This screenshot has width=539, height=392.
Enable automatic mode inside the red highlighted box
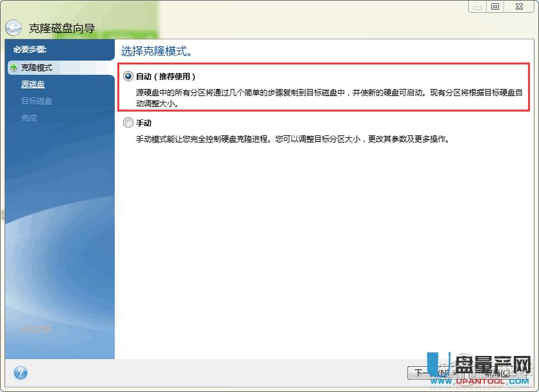pos(128,75)
